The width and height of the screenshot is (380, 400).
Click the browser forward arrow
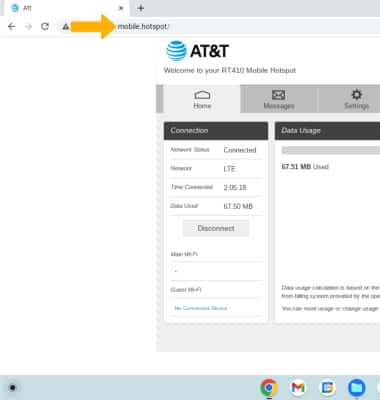(29, 27)
